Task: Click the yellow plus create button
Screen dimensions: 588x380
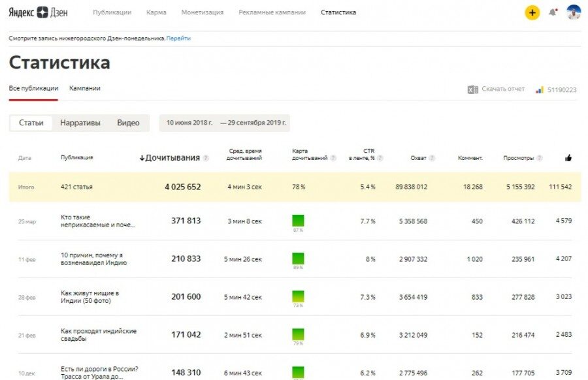Action: tap(532, 12)
